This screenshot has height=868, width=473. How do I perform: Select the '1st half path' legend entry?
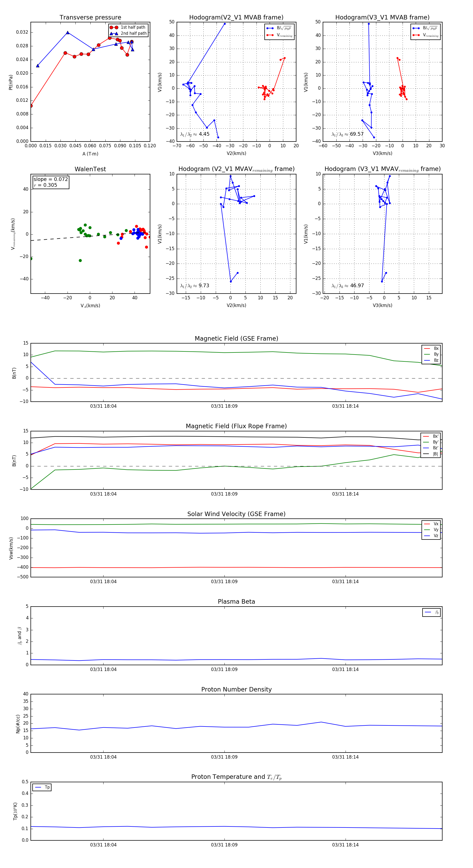(128, 27)
